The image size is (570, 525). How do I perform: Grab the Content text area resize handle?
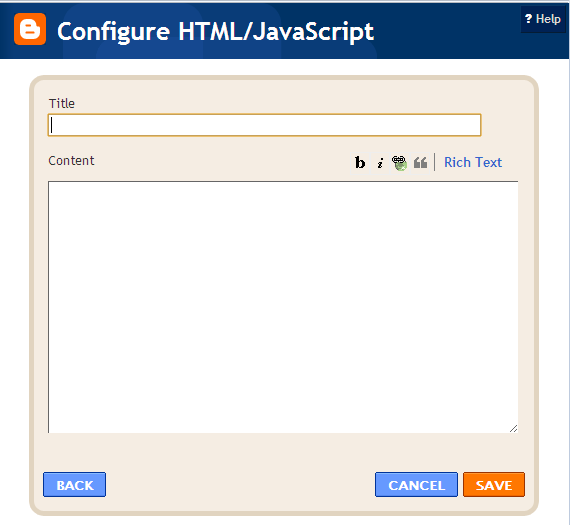point(513,428)
